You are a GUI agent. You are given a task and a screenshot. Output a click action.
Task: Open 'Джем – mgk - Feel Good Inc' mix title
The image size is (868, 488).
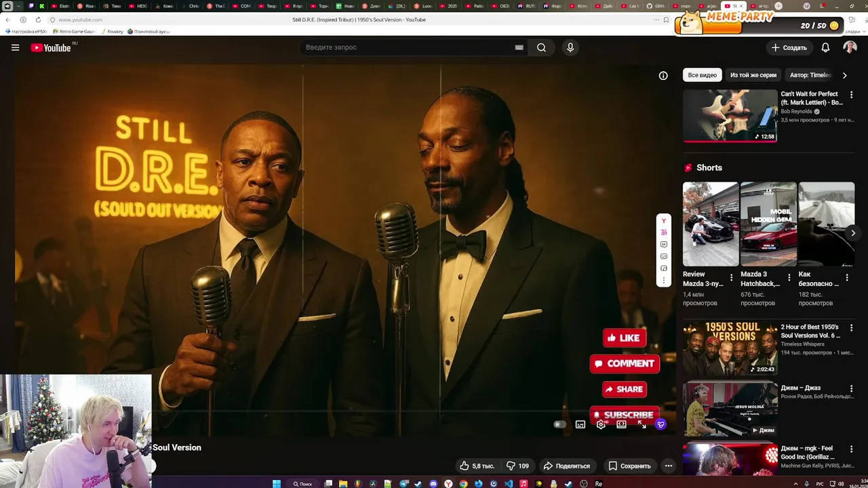pyautogui.click(x=810, y=452)
